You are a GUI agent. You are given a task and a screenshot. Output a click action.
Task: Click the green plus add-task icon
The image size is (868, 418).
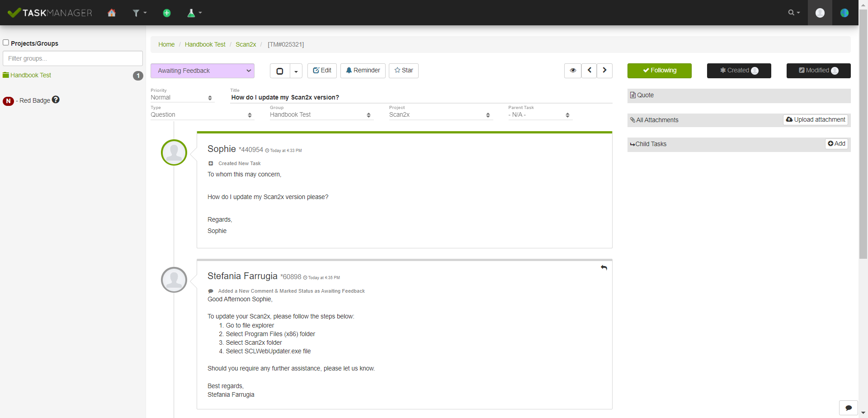tap(167, 13)
